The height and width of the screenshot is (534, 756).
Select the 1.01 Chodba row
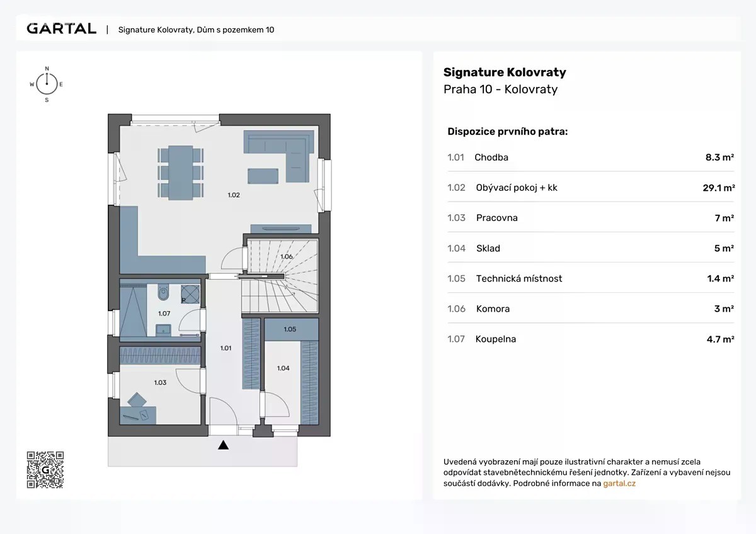(x=590, y=157)
